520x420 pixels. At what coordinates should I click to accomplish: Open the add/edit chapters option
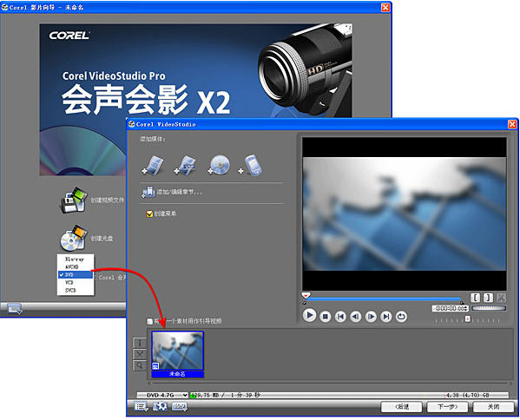172,192
